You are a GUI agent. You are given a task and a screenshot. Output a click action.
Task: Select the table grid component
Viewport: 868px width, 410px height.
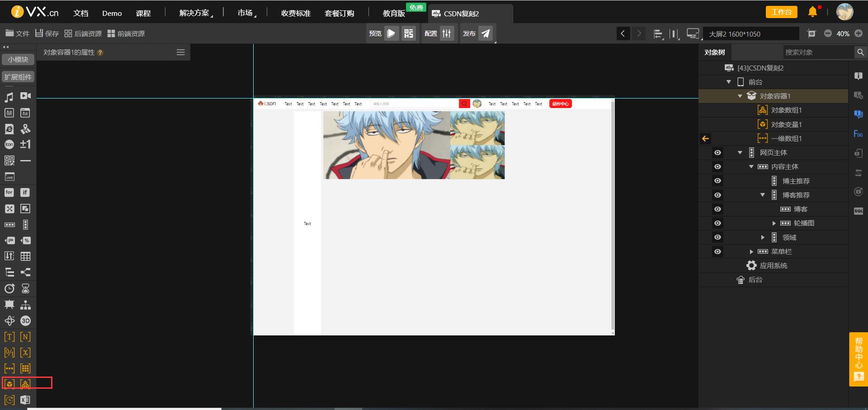pyautogui.click(x=26, y=256)
